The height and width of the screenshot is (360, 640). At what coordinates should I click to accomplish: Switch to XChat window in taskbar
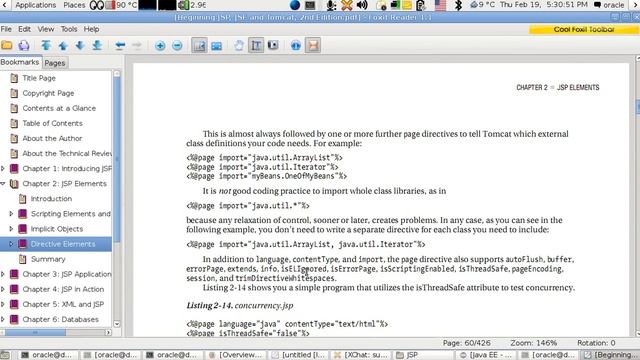coord(361,355)
